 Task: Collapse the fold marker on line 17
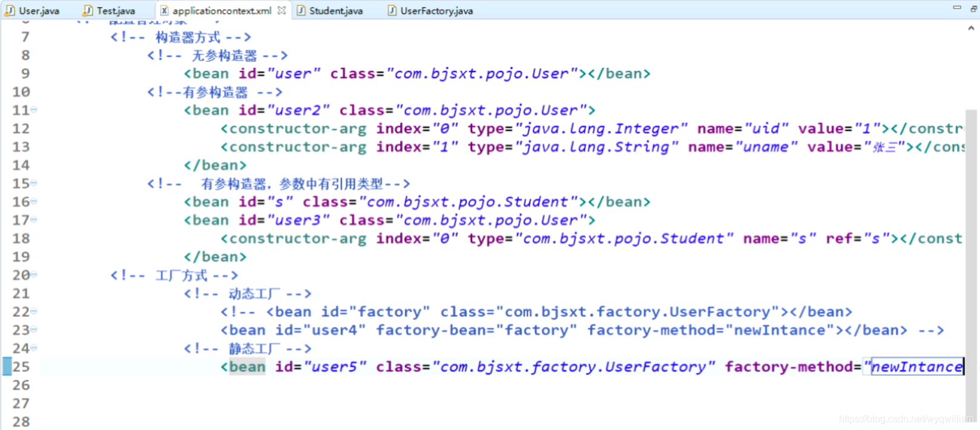[34, 220]
